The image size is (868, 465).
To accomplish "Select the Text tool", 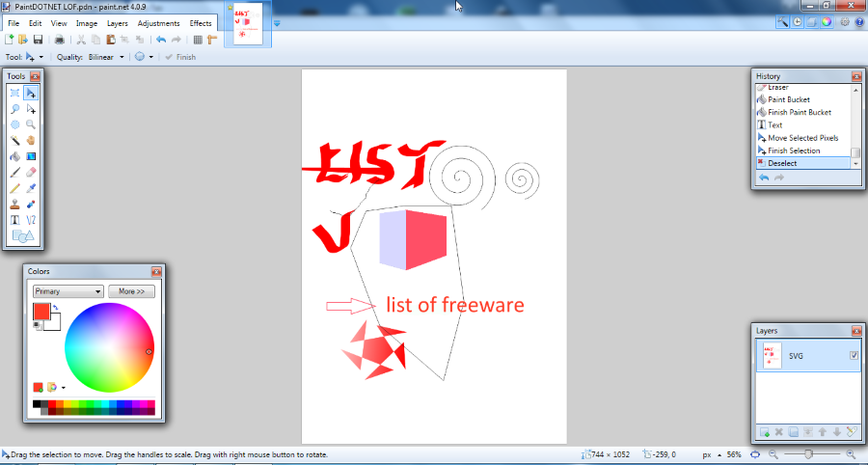I will 14,220.
